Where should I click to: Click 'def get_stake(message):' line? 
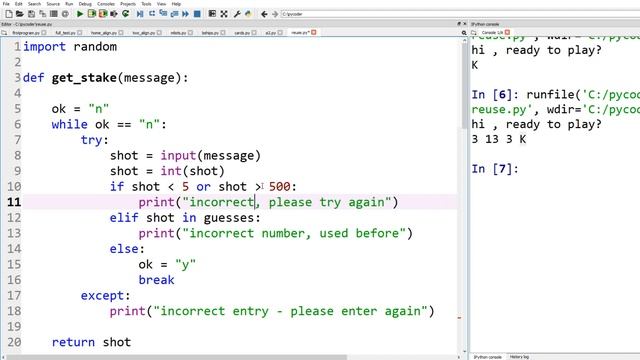point(106,78)
